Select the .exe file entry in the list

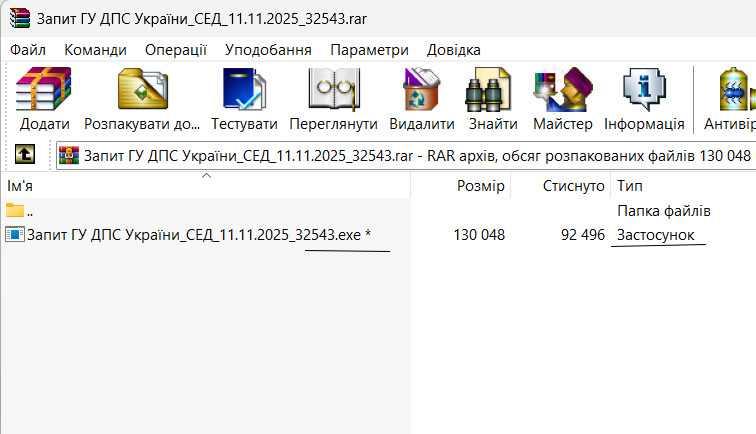(205, 235)
